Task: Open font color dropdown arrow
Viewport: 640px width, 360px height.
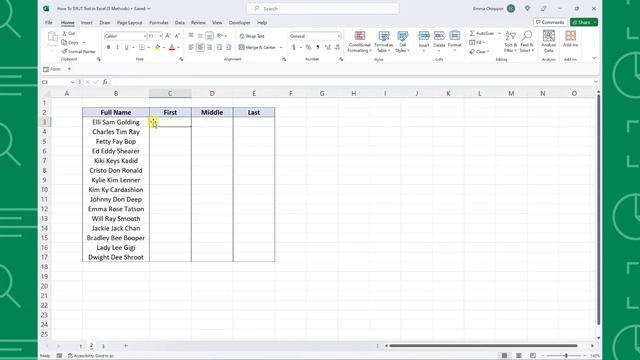Action: click(x=178, y=47)
